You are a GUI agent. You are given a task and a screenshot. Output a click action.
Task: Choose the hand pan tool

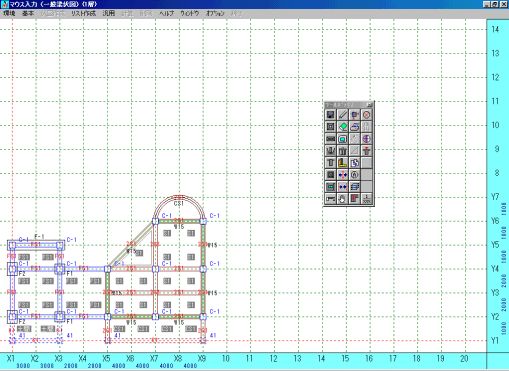pyautogui.click(x=342, y=199)
